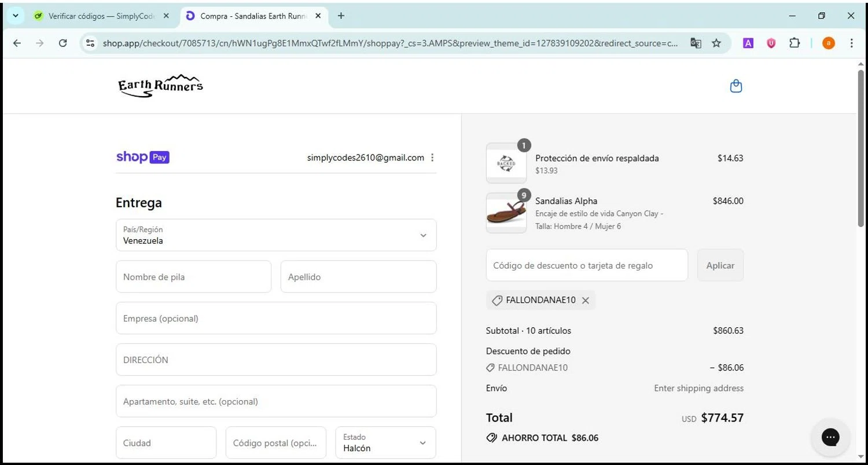Open the tab search dropdown arrow
This screenshot has height=465, width=868.
pyautogui.click(x=16, y=16)
